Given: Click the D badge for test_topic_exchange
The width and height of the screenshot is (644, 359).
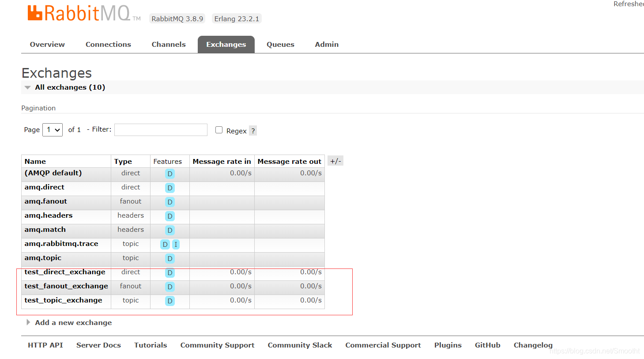Looking at the screenshot, I should coord(170,301).
